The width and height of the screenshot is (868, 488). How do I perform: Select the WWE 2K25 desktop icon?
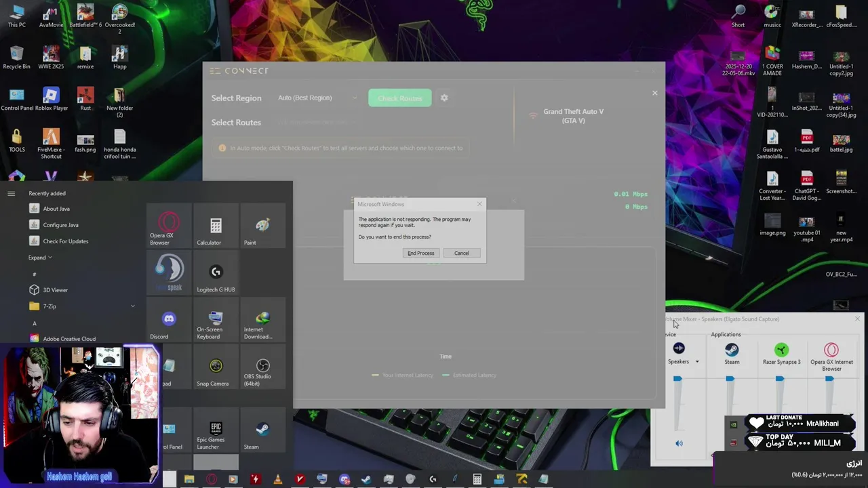[x=51, y=58]
